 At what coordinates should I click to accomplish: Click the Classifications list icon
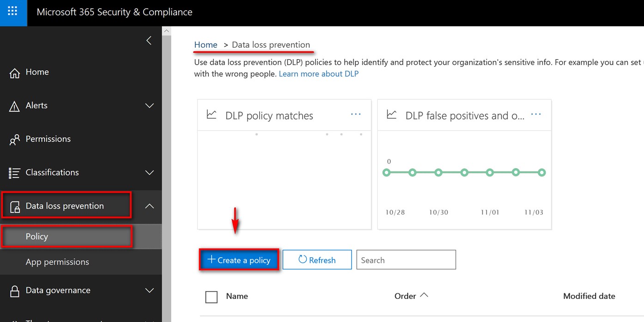[x=15, y=173]
